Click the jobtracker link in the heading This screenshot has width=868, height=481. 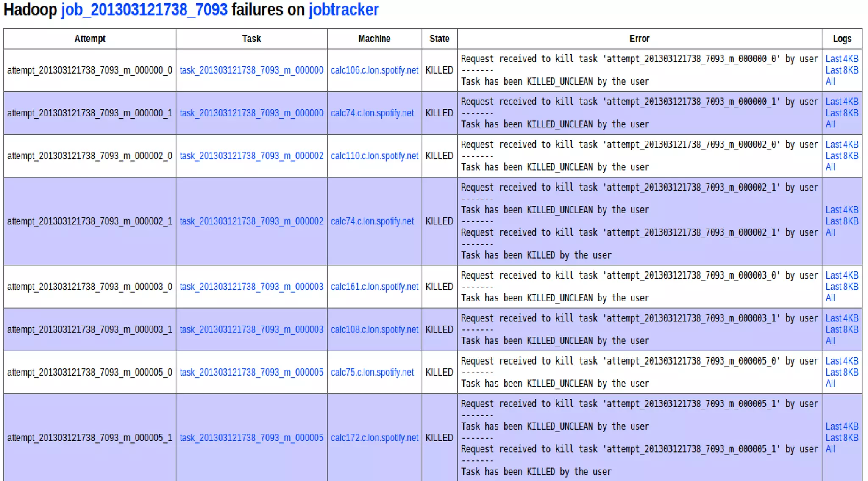(x=343, y=10)
